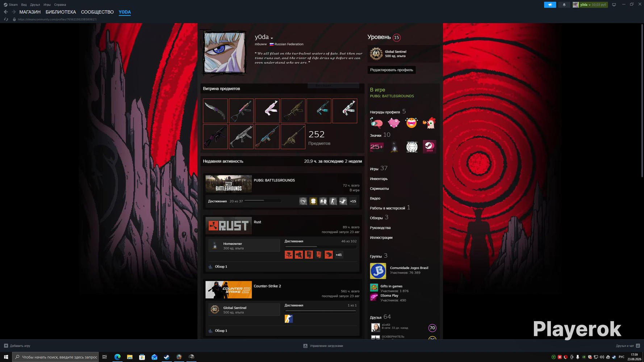Open Microsoft Edge from the taskbar
The image size is (644, 362).
[117, 357]
